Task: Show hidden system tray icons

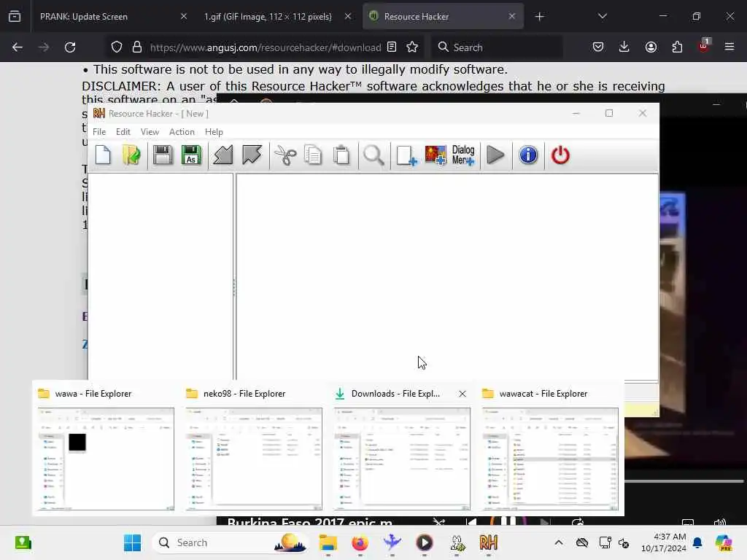Action: (x=558, y=542)
